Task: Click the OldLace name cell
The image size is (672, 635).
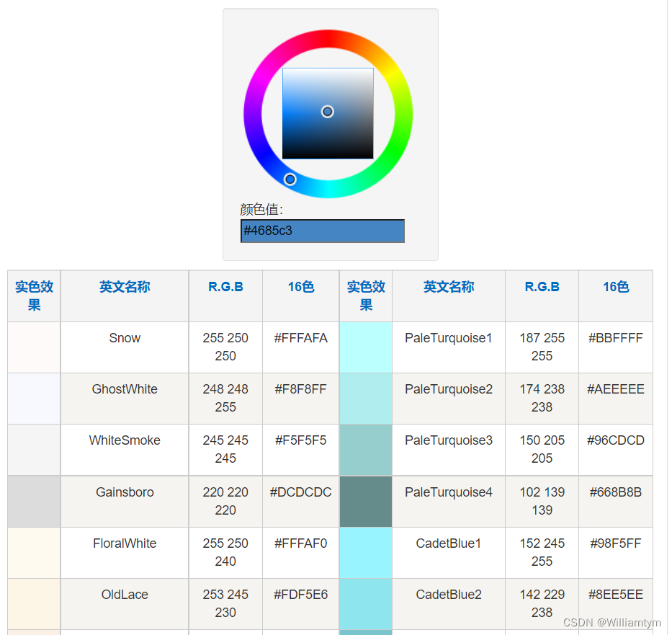Action: (x=125, y=604)
